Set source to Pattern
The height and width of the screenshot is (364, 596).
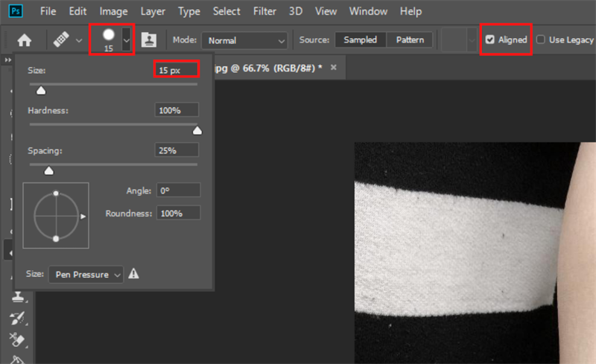tap(410, 40)
